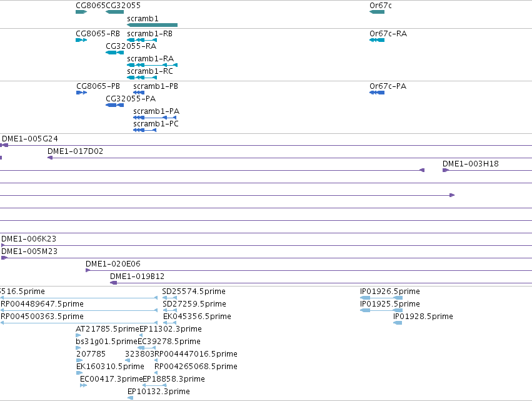Select EST label EP18858.3prime
The image size is (532, 401).
174,380
